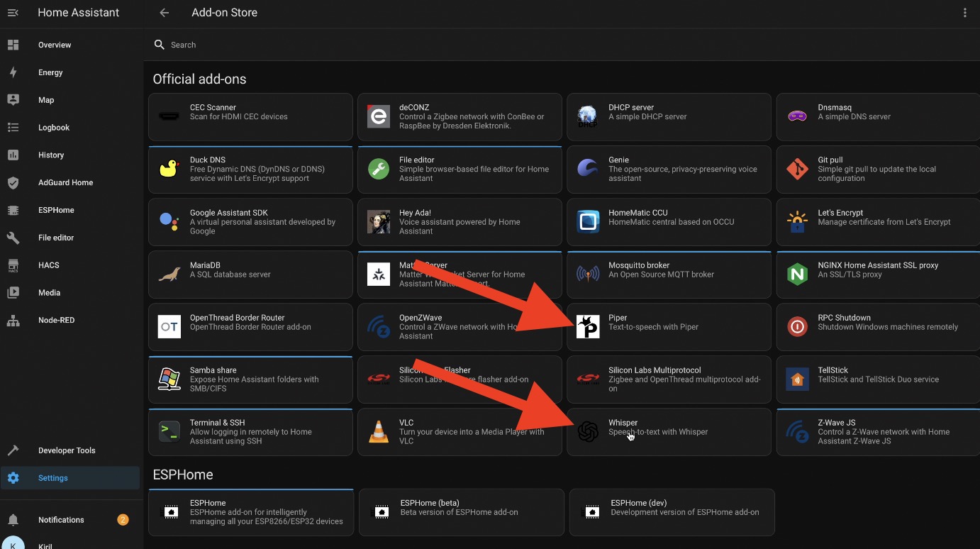Image resolution: width=980 pixels, height=549 pixels.
Task: Open the HACS sidebar item
Action: click(x=71, y=265)
